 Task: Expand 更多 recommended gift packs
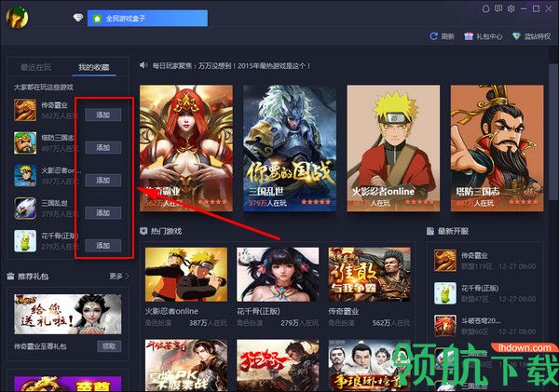119,277
